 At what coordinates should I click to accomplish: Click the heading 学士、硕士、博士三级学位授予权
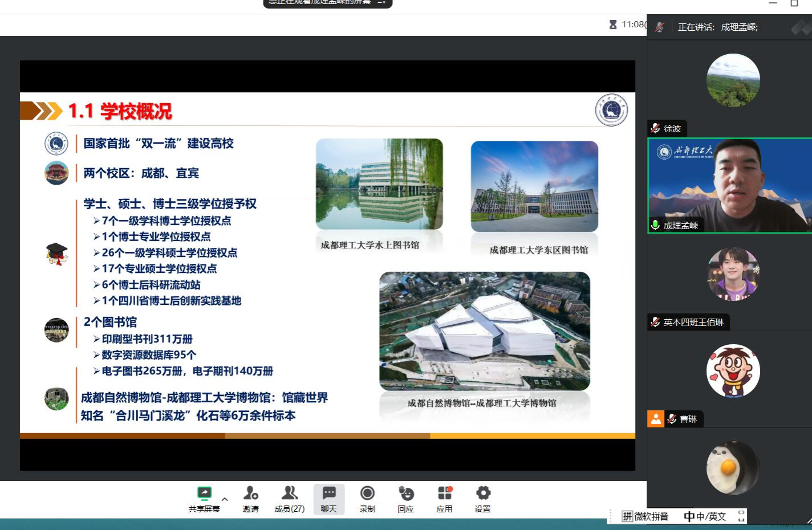click(170, 204)
